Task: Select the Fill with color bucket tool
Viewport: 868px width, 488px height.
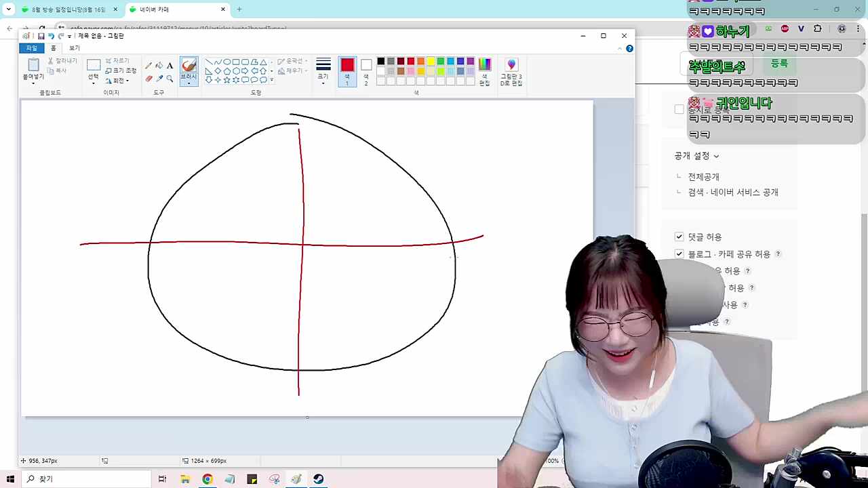Action: pyautogui.click(x=159, y=66)
